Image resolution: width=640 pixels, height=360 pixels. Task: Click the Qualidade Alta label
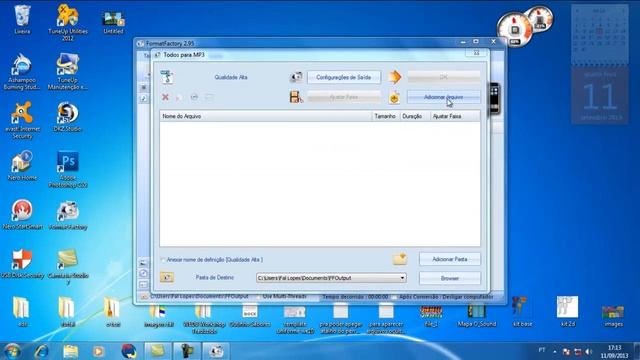(231, 77)
